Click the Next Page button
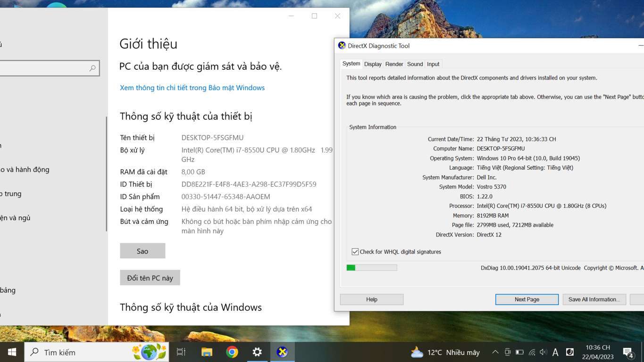 (x=527, y=299)
